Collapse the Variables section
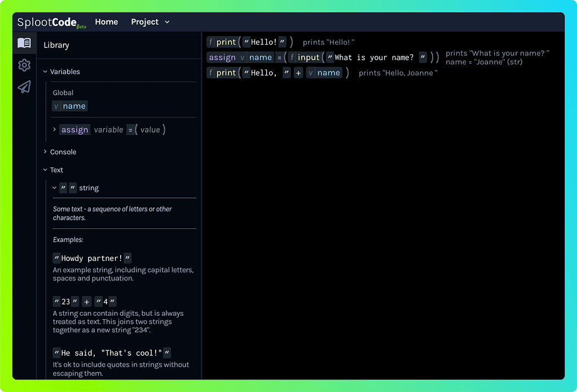This screenshot has width=577, height=392. (46, 72)
